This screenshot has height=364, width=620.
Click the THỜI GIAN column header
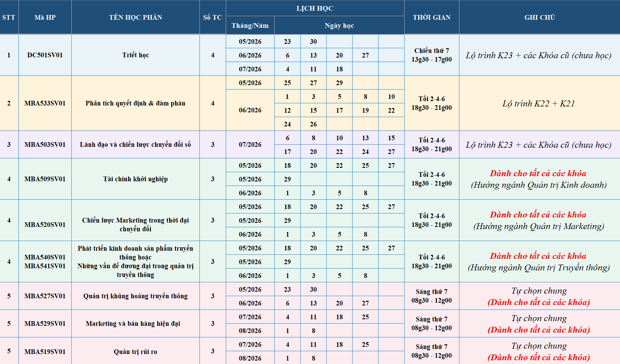click(431, 18)
